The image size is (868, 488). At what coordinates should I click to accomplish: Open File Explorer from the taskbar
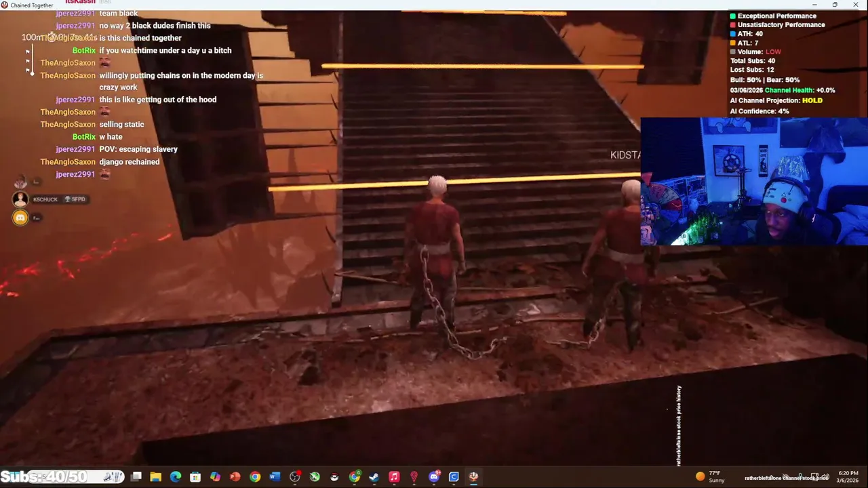155,476
